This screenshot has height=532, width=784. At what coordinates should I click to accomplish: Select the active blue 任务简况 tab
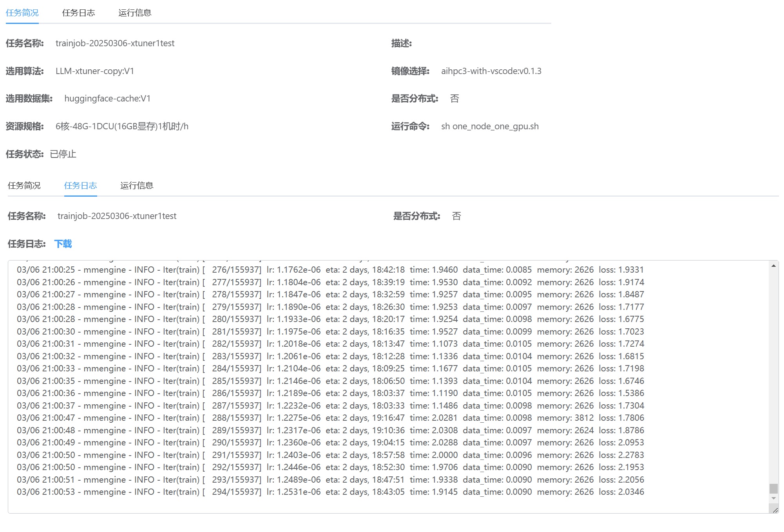coord(22,13)
